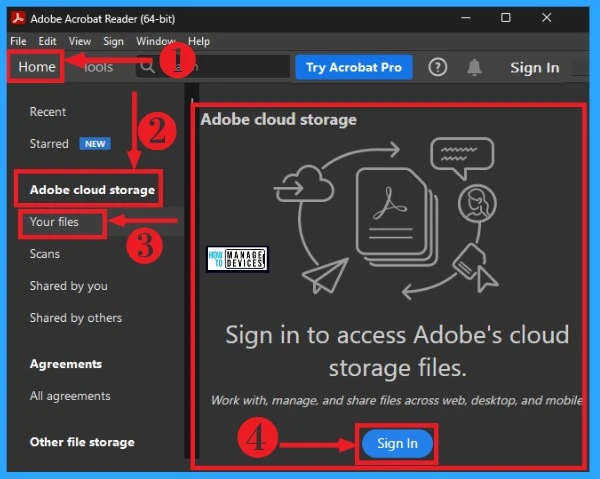Open Shared by you list

(x=68, y=286)
